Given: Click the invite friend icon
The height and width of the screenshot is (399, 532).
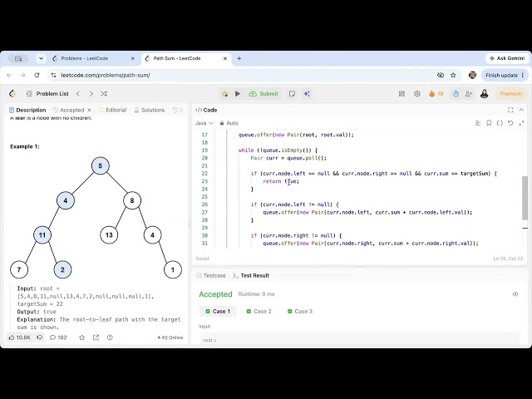Looking at the screenshot, I should point(469,94).
